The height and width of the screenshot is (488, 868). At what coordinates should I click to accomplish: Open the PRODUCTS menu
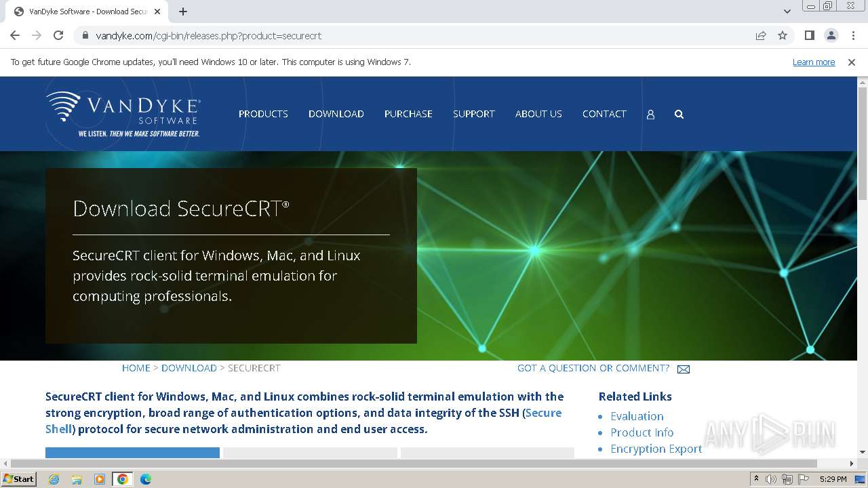point(263,114)
